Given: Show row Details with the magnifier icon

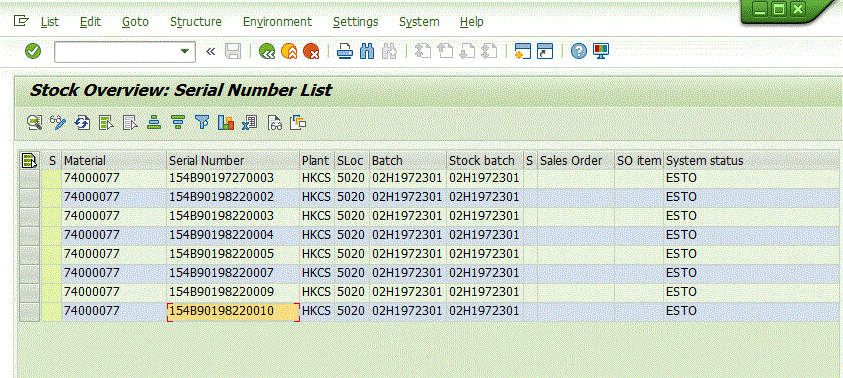Looking at the screenshot, I should click(35, 123).
